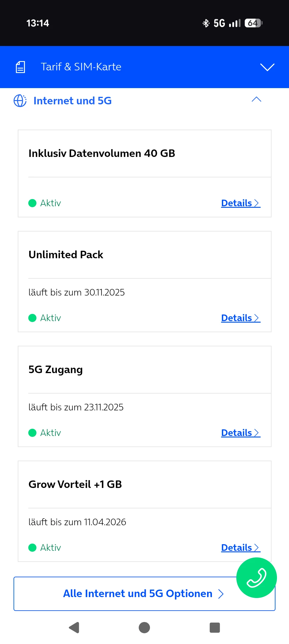Tap the clock time in status bar

coord(38,23)
